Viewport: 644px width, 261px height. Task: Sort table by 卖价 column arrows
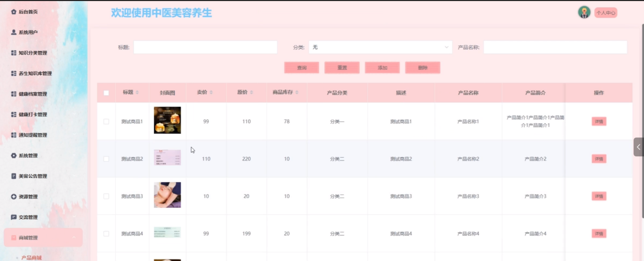[211, 93]
